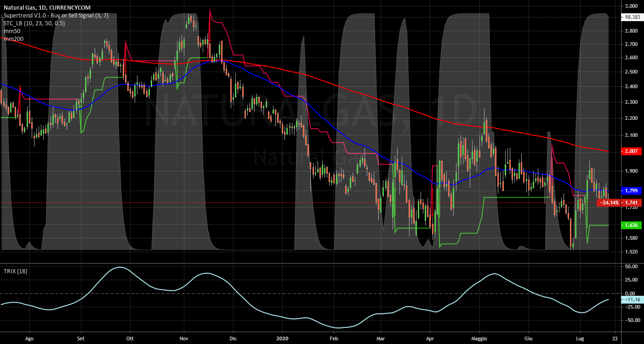Click the 1.580 price axis label
The height and width of the screenshot is (344, 644).
pyautogui.click(x=631, y=238)
